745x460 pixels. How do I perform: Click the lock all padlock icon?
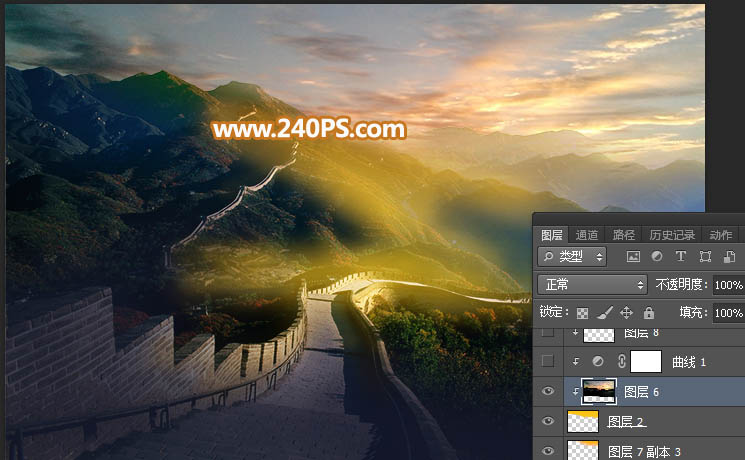(648, 313)
